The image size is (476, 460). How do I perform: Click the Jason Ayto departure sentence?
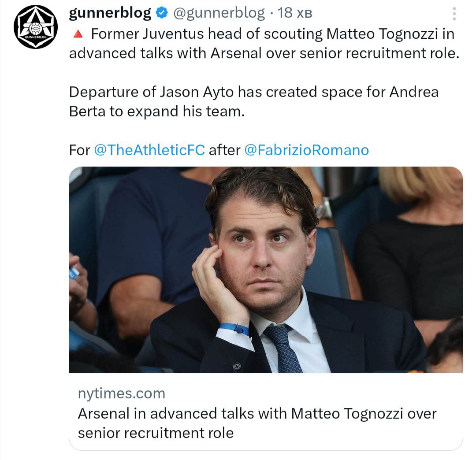220,92
